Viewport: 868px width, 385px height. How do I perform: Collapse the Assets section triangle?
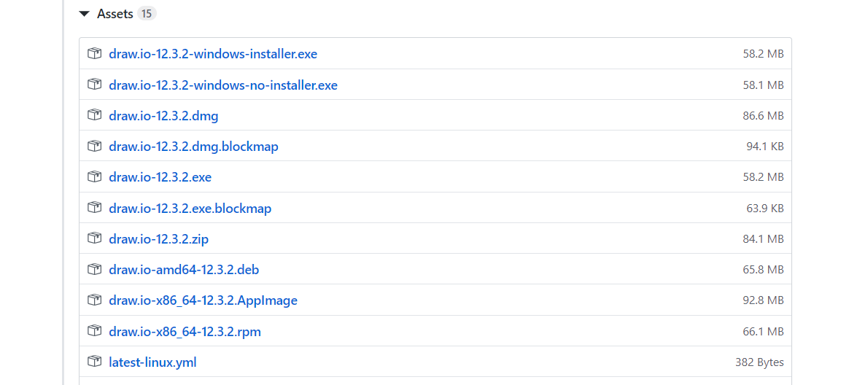[x=84, y=14]
